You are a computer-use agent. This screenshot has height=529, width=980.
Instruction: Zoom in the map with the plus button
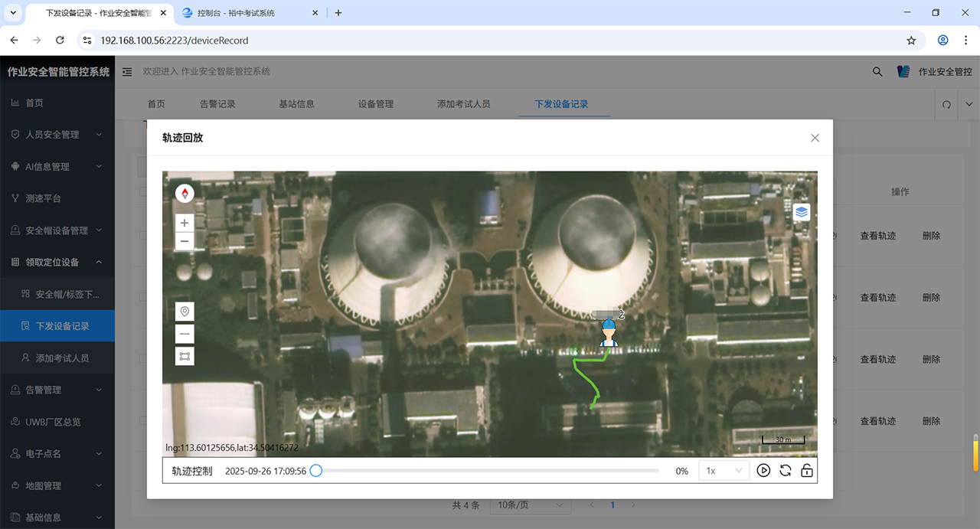point(185,223)
